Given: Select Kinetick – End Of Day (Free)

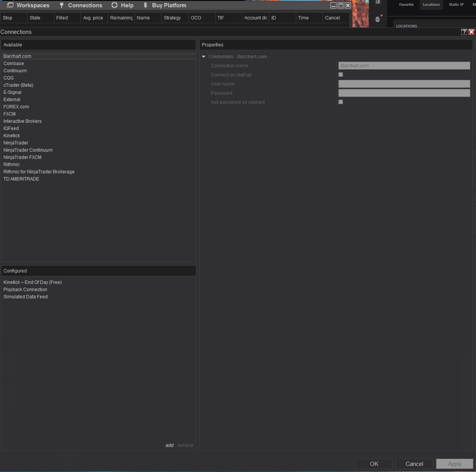Looking at the screenshot, I should tap(98, 282).
